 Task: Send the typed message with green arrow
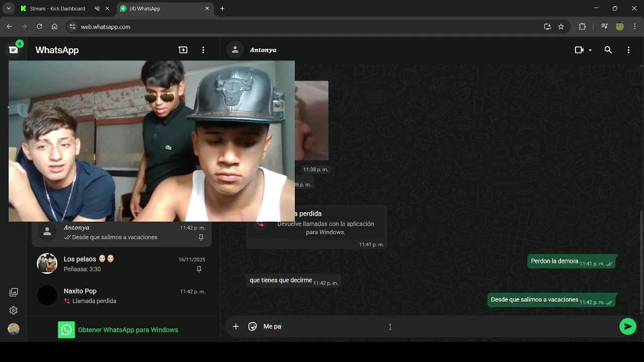click(627, 326)
